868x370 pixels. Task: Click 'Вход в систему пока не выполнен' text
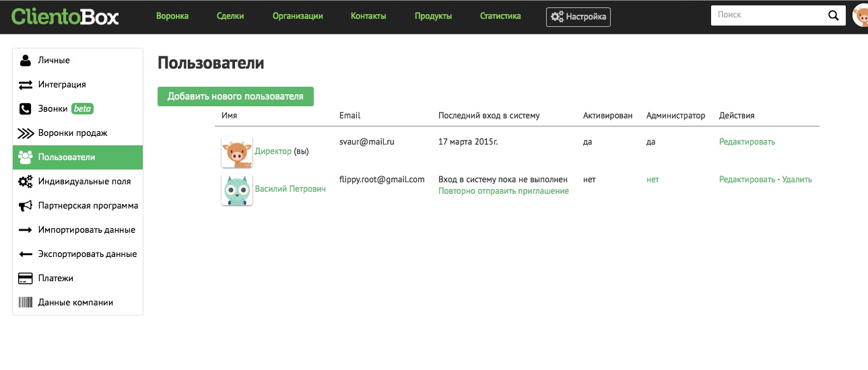[x=503, y=180]
